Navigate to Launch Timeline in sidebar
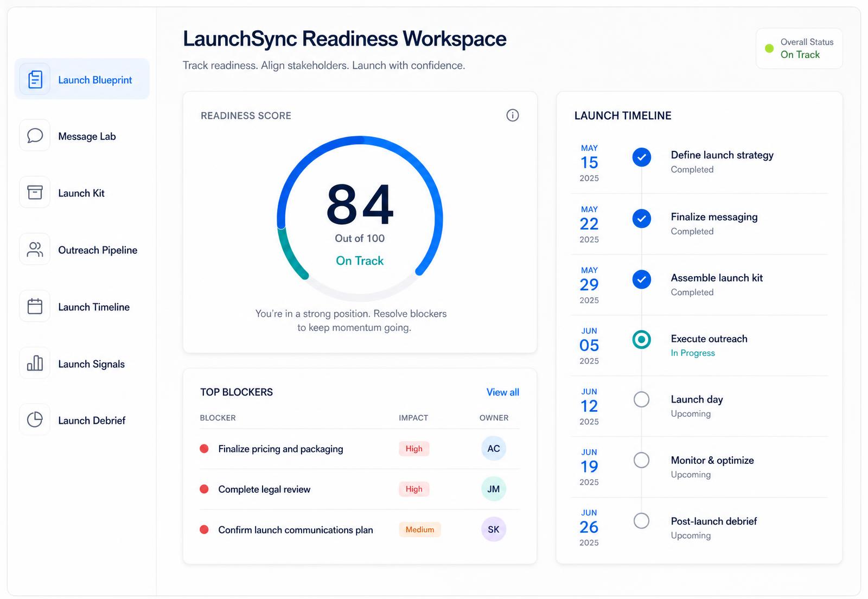868x599 pixels. click(x=82, y=307)
